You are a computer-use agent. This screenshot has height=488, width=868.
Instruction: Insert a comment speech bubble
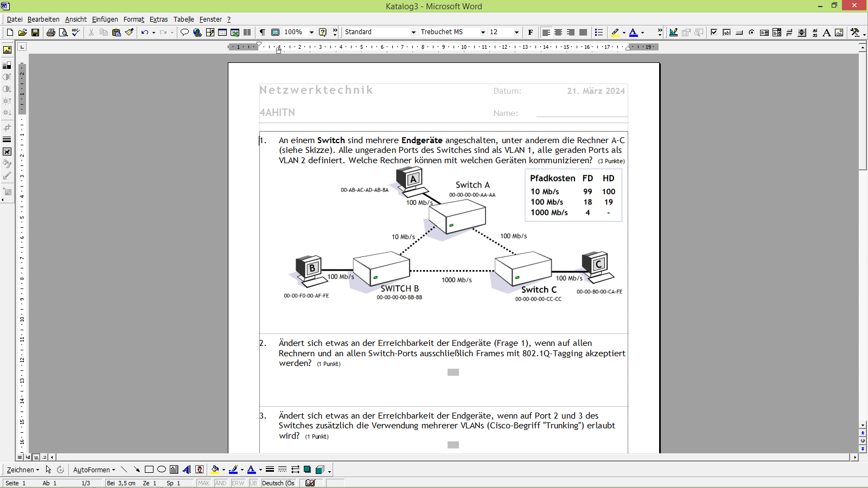[184, 33]
